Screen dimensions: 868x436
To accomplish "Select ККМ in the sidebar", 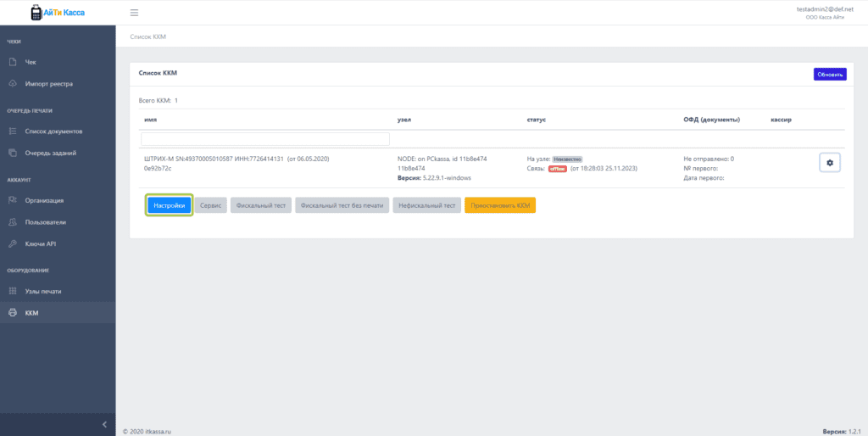I will click(58, 313).
